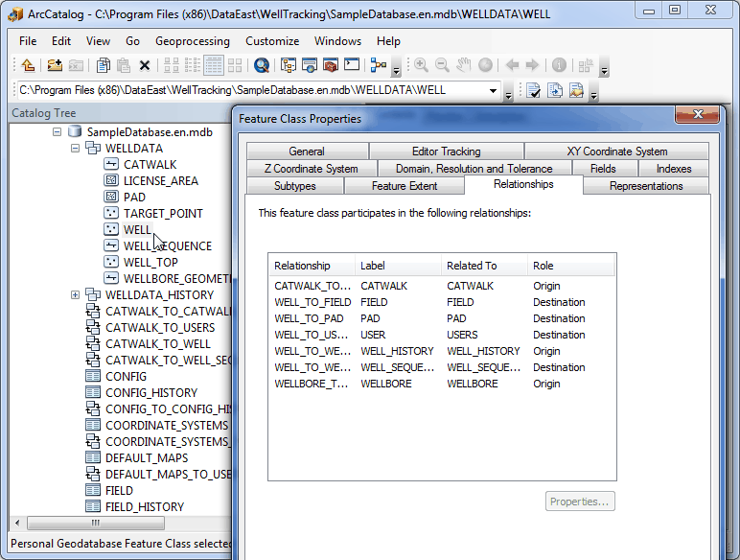Select the Identify info tool

[x=559, y=65]
